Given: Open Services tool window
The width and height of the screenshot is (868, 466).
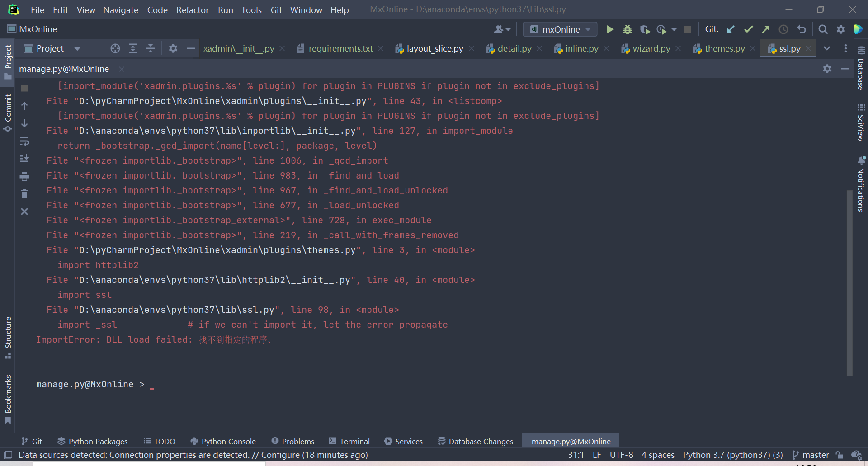Looking at the screenshot, I should click(403, 441).
